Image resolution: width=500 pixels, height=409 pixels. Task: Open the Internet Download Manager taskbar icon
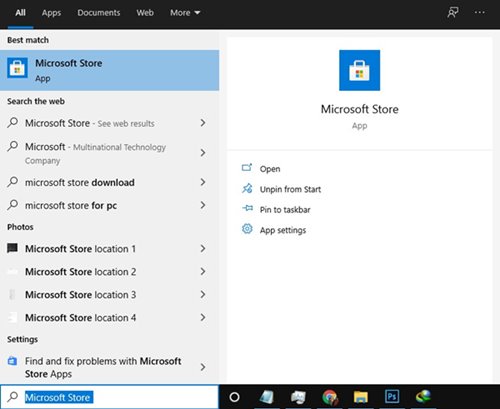(423, 397)
